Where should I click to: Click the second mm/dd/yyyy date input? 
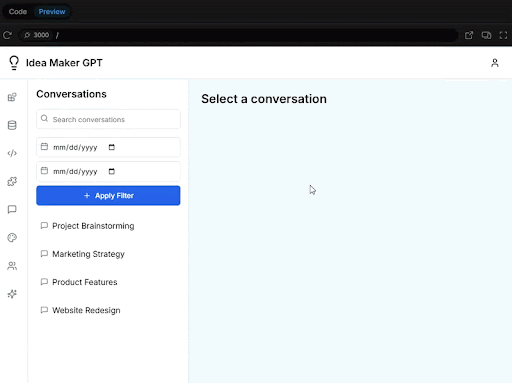[x=108, y=171]
